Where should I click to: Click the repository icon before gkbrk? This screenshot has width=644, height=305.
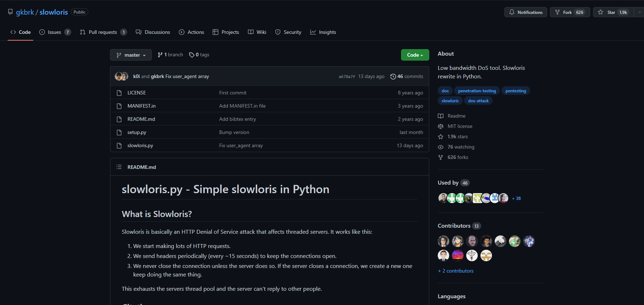pyautogui.click(x=10, y=12)
